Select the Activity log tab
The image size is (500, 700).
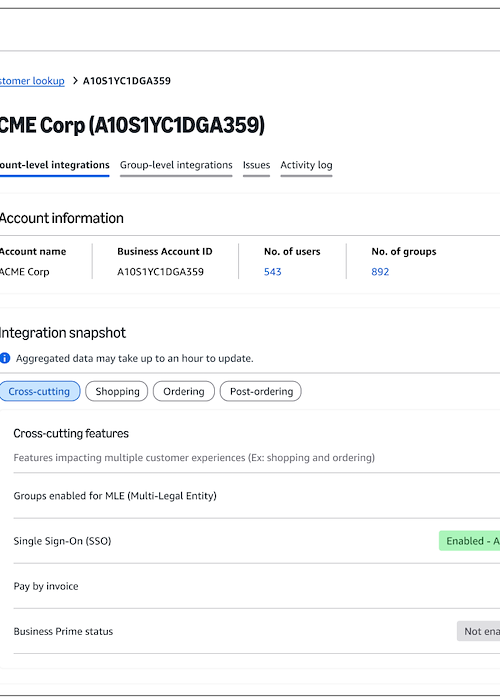point(306,165)
